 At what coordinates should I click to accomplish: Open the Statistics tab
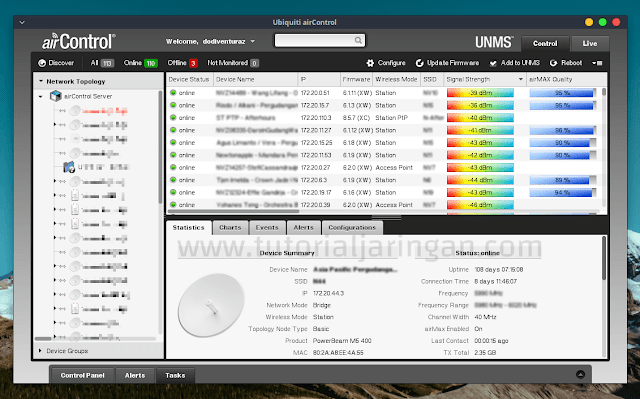[x=189, y=227]
